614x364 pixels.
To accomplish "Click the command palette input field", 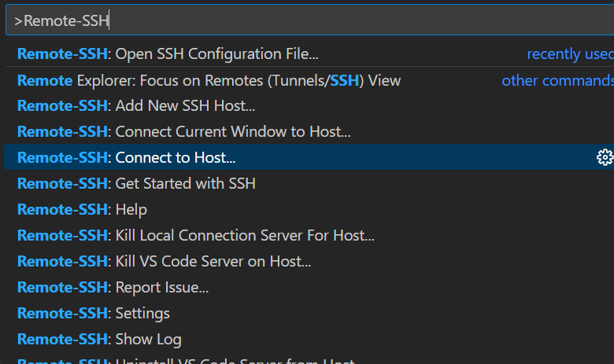I will pos(309,20).
